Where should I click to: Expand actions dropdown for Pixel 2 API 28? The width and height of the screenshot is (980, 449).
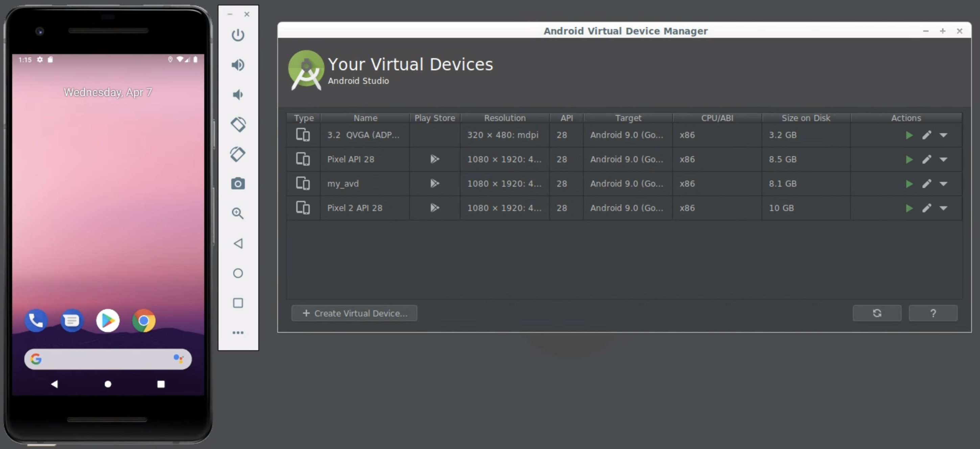click(x=943, y=208)
